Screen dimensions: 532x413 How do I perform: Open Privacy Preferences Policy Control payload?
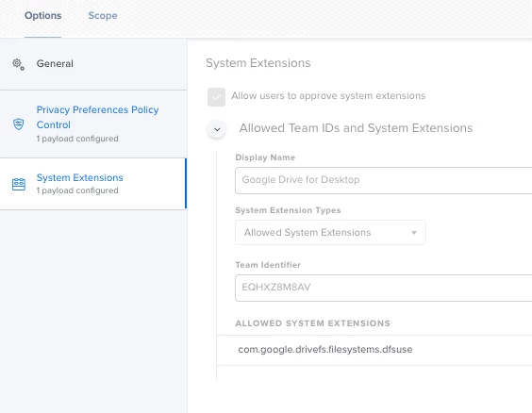pyautogui.click(x=93, y=124)
